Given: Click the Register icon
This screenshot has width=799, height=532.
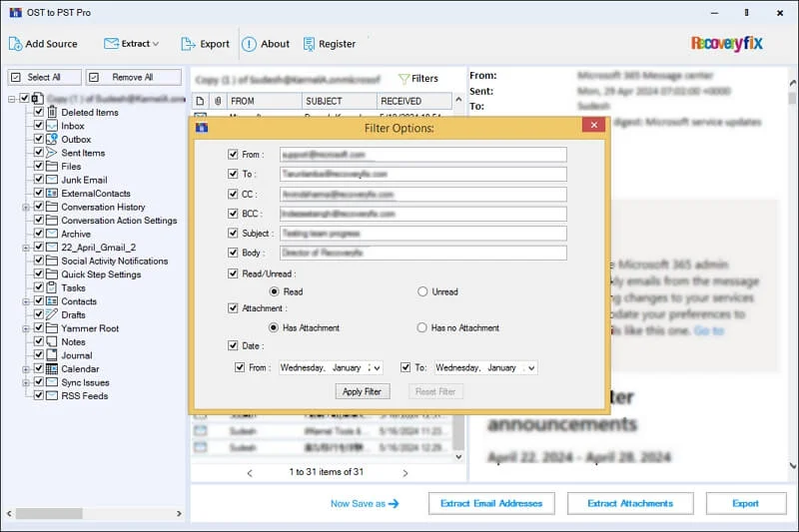Looking at the screenshot, I should point(309,44).
